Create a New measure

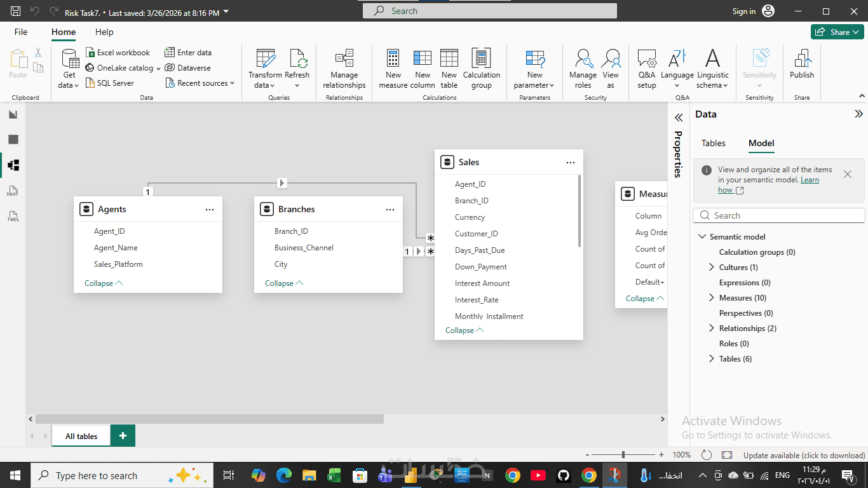[x=393, y=69]
